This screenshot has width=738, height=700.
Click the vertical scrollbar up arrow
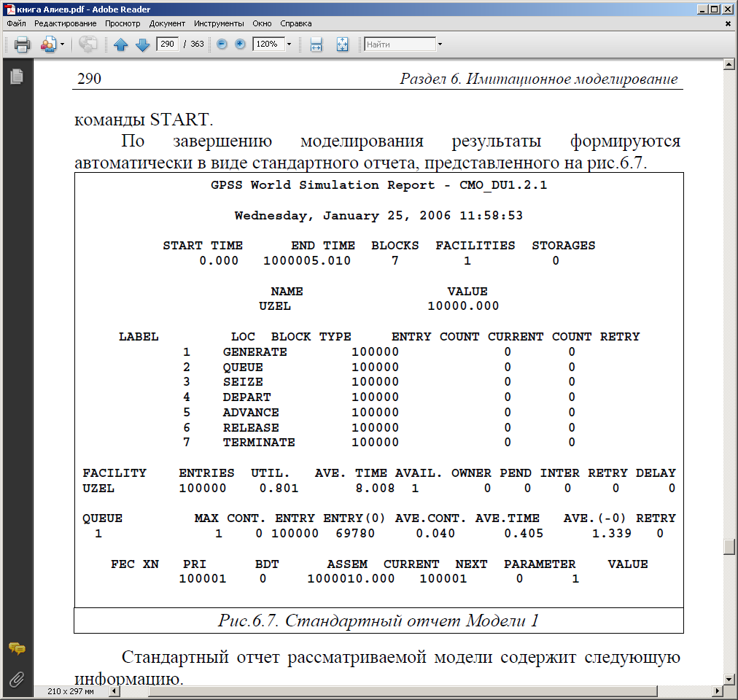(729, 64)
